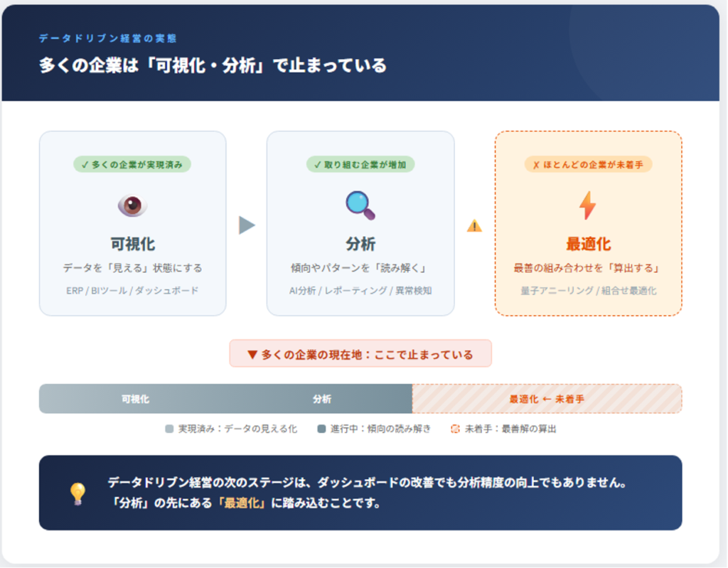Click the magnifying glass icon above 分析
Screen dimensions: 728x568
tap(360, 205)
